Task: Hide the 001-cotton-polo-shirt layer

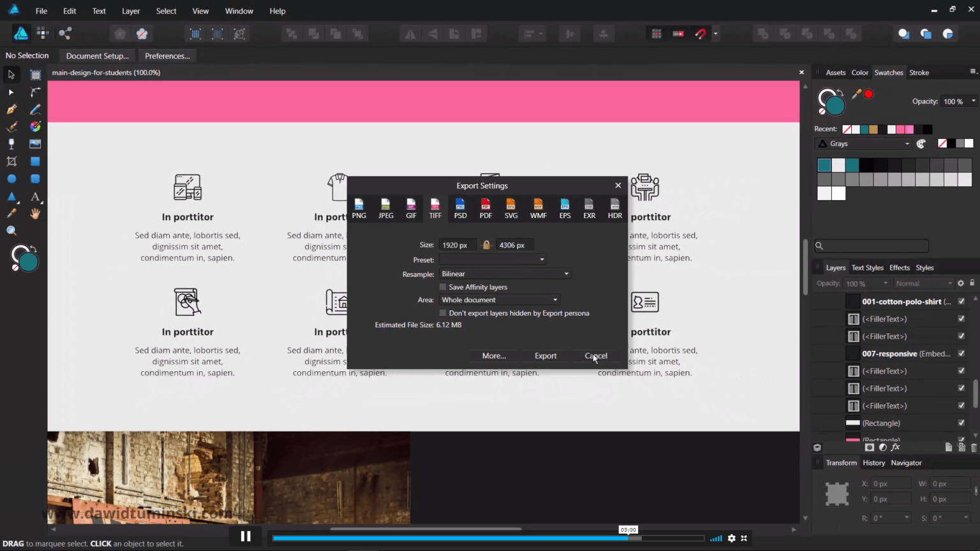Action: tap(961, 302)
